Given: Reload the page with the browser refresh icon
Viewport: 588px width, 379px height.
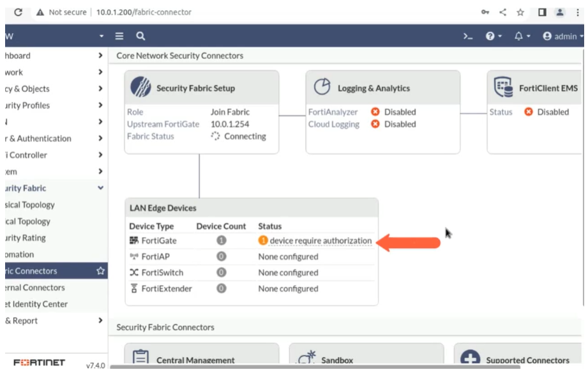Looking at the screenshot, I should point(18,12).
